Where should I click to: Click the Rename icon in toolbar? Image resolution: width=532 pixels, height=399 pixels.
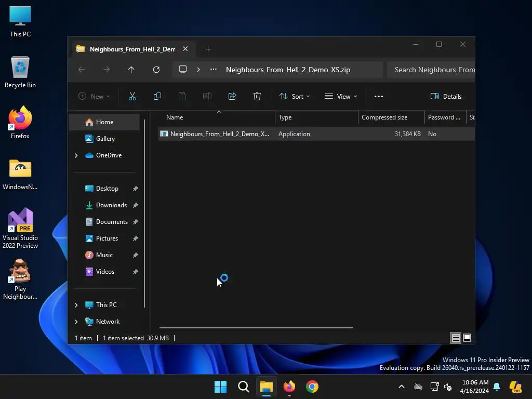[207, 96]
